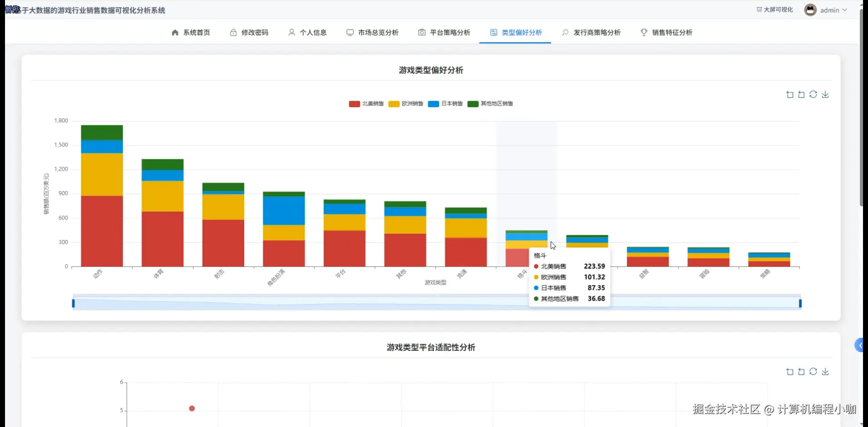Activate area zoom in 游戏类型平台适配性分析 chart
Viewport: 868px width, 427px height.
click(790, 372)
